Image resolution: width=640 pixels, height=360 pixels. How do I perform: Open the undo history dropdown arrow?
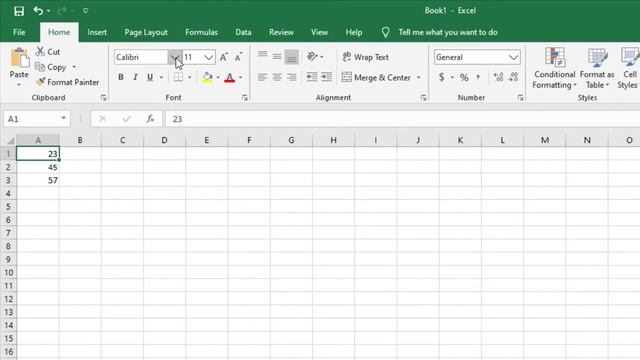(49, 11)
